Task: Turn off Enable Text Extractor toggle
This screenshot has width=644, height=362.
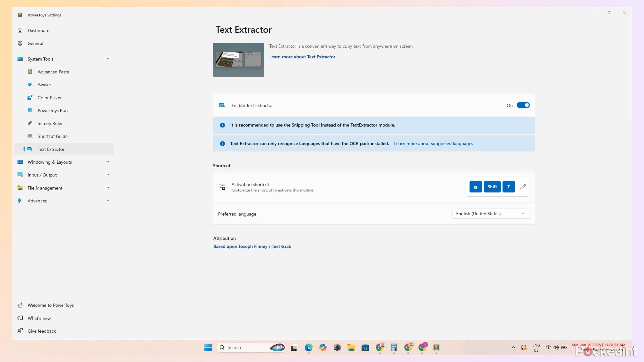Action: (523, 105)
